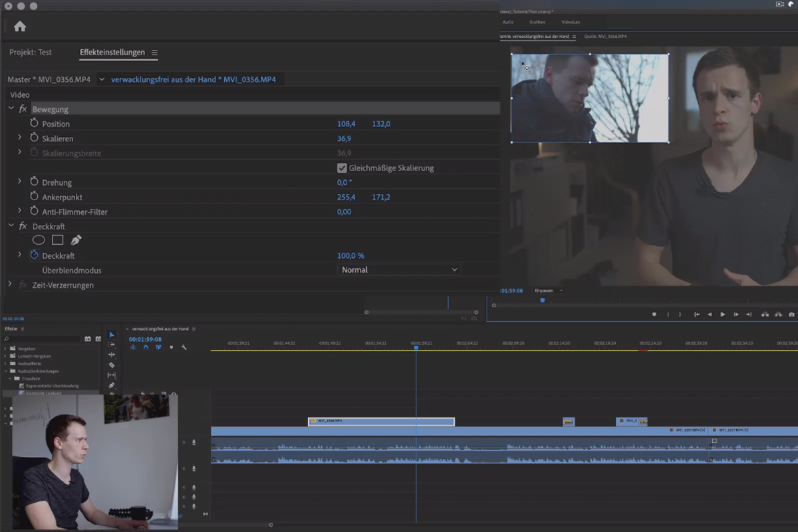Expand the Vorgaben folder in Effekte
The image size is (798, 532).
click(6, 348)
